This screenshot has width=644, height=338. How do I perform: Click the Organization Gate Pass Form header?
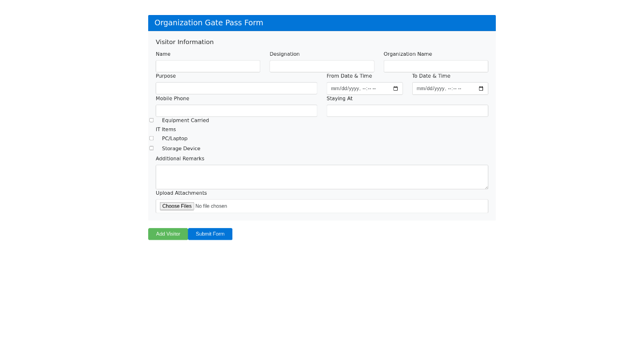coord(209,23)
